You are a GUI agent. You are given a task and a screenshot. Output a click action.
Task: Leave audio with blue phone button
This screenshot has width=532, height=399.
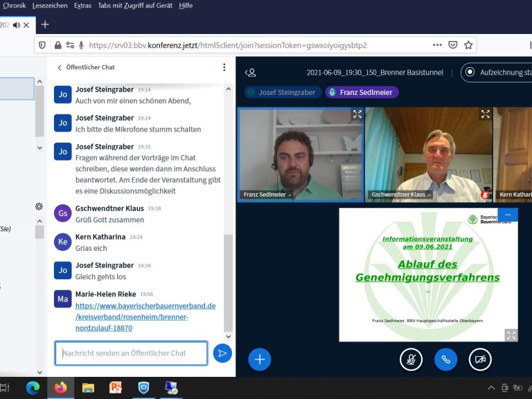(x=445, y=360)
